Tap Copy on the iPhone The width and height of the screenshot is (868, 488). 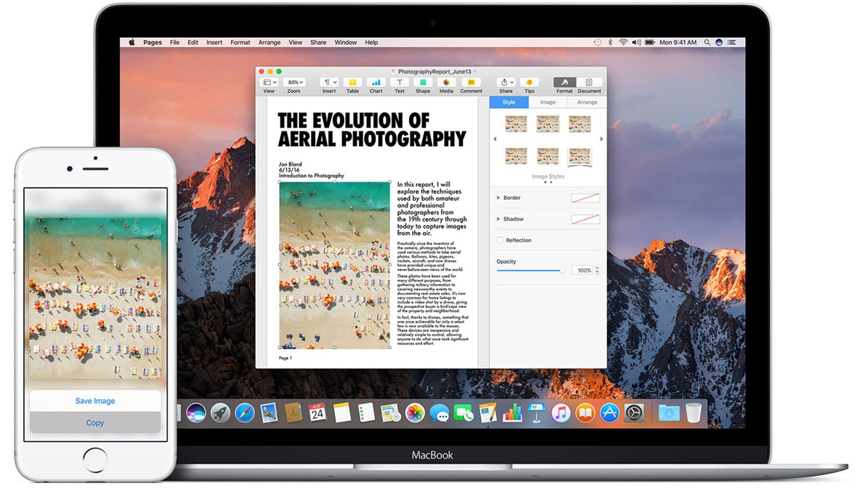[95, 423]
